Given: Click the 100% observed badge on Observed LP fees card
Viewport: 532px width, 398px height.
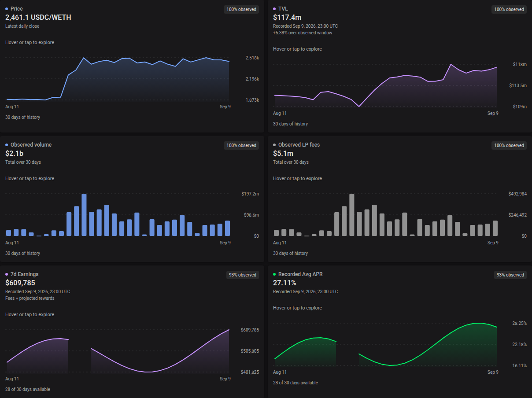Looking at the screenshot, I should coord(509,145).
